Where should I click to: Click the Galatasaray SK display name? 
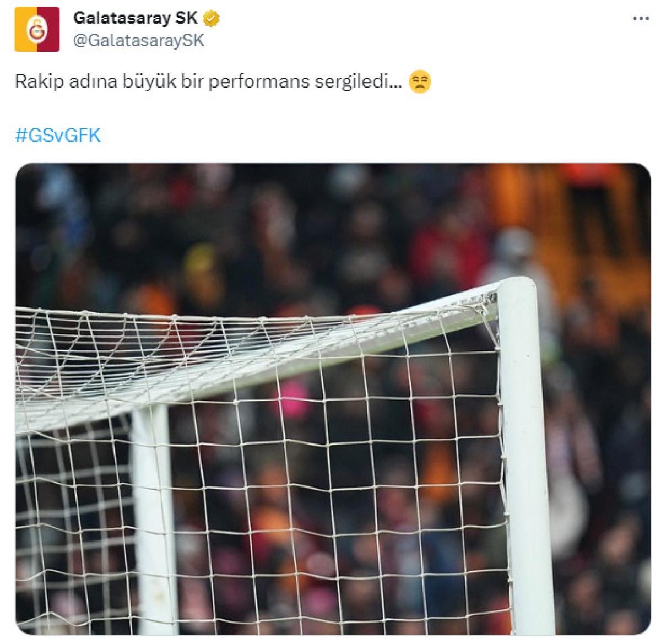pyautogui.click(x=136, y=18)
